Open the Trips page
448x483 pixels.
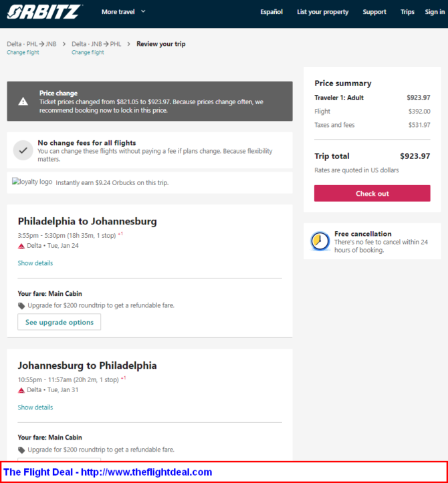tap(407, 12)
